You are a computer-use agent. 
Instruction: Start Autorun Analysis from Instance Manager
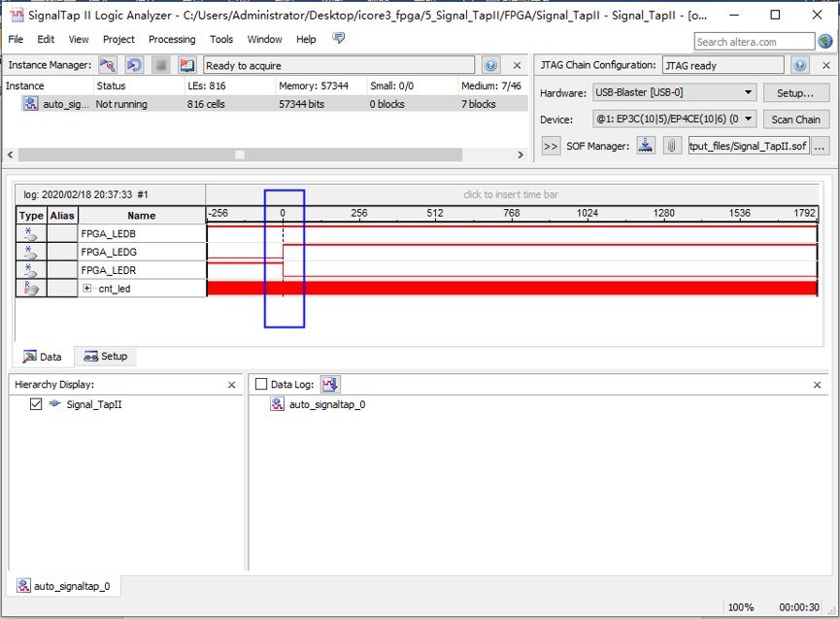pyautogui.click(x=135, y=65)
